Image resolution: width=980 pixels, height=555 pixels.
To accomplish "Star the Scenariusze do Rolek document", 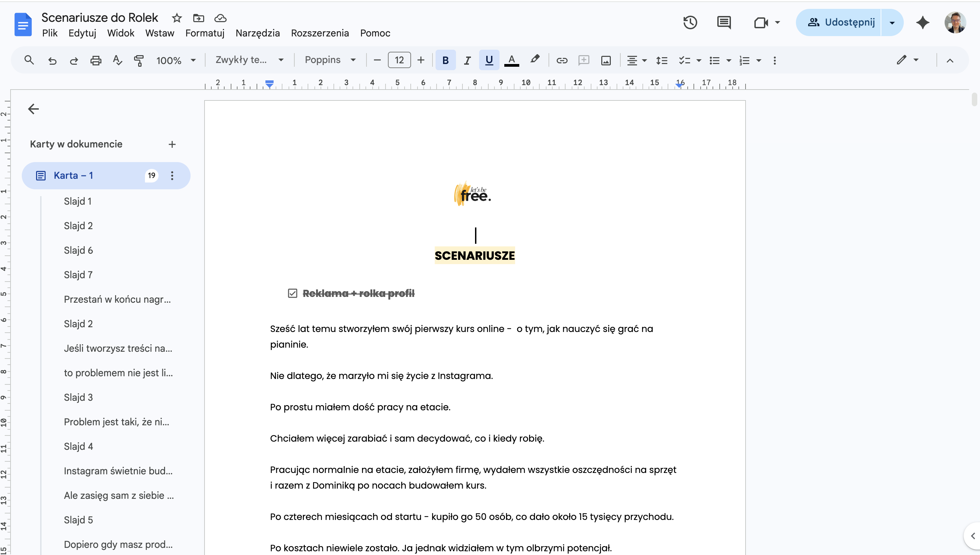I will tap(177, 18).
